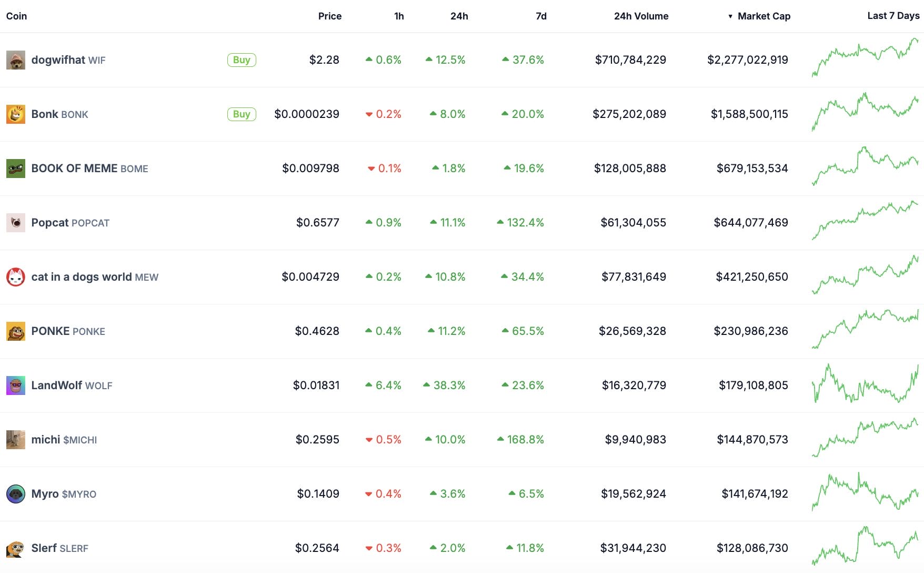The image size is (924, 573).
Task: Sort by the Price column header
Action: coord(329,16)
